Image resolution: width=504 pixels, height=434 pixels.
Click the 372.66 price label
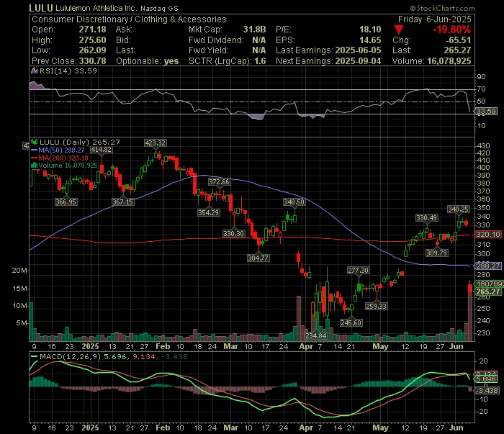[x=219, y=182]
